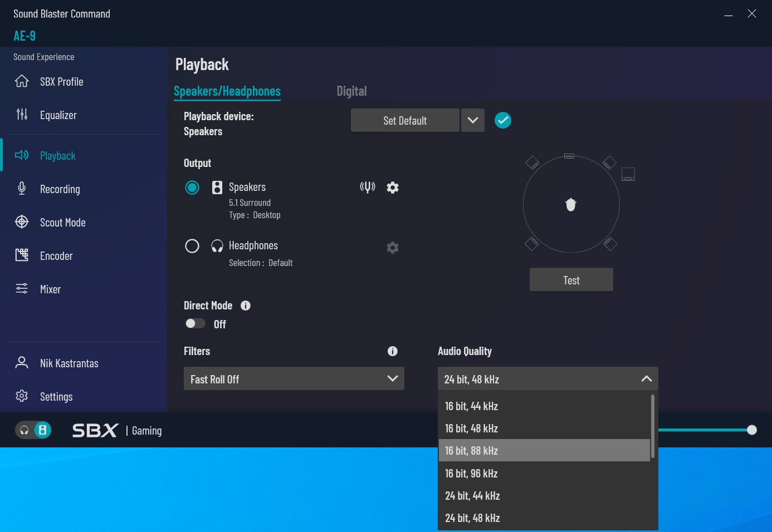Click the Playback speaker icon in sidebar
This screenshot has height=532, width=772.
(22, 155)
